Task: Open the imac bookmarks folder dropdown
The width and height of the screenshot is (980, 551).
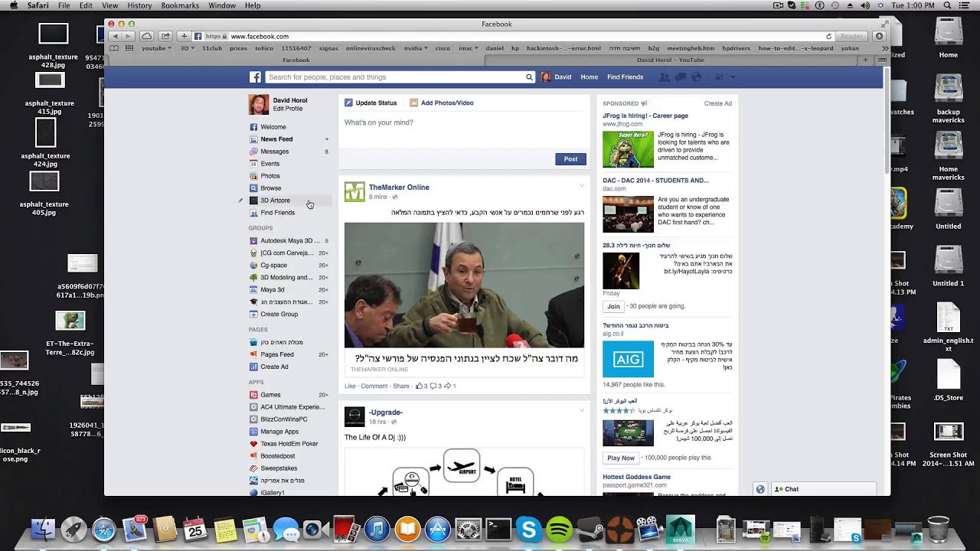Action: coord(467,48)
